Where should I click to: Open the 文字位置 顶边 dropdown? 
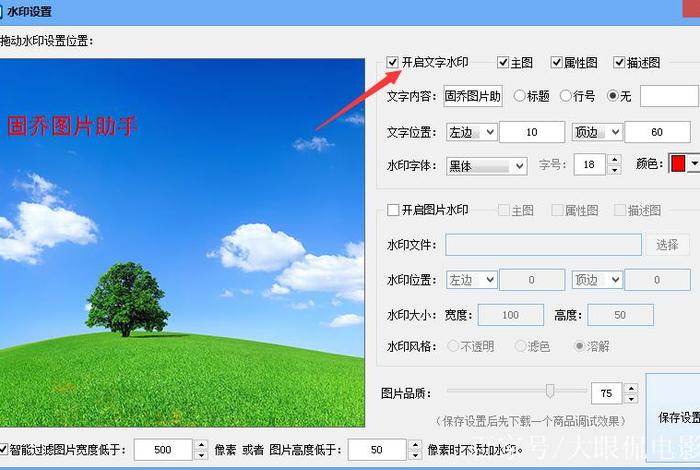pyautogui.click(x=597, y=132)
